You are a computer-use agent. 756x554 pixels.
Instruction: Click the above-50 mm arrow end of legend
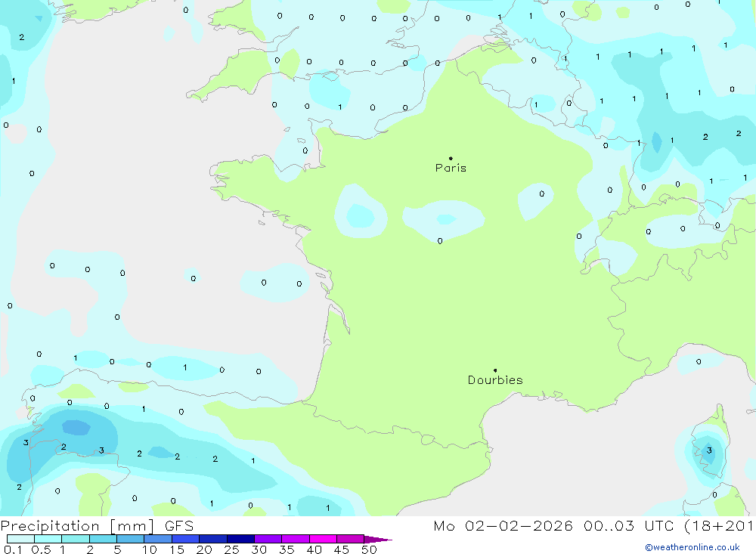click(377, 540)
